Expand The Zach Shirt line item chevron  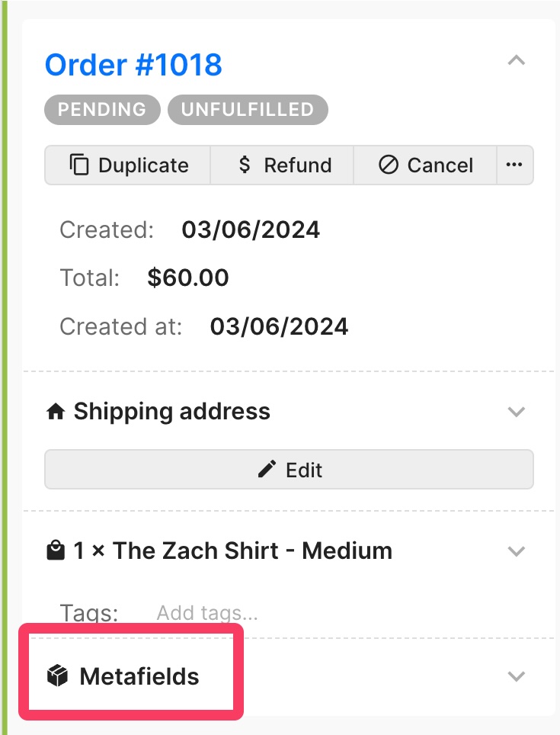[x=516, y=551]
